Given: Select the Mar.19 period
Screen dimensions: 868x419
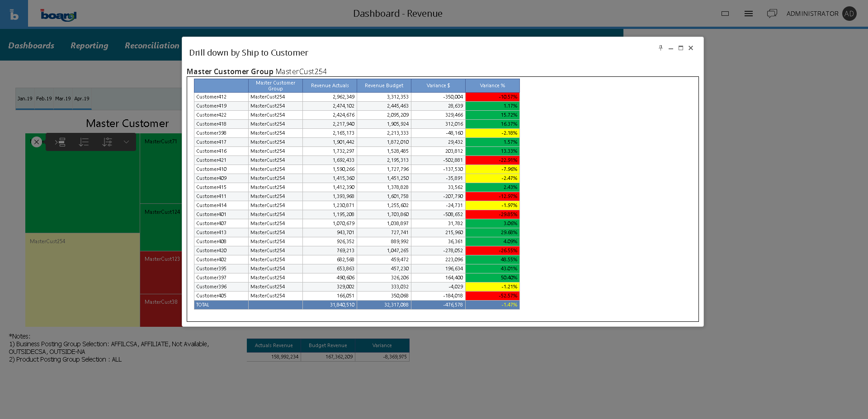Looking at the screenshot, I should (x=63, y=99).
